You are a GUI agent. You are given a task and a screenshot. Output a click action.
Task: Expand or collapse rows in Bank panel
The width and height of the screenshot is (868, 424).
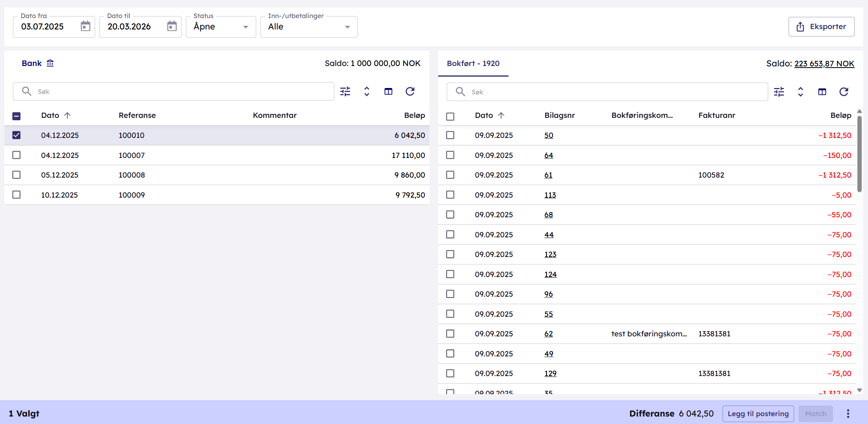[367, 92]
